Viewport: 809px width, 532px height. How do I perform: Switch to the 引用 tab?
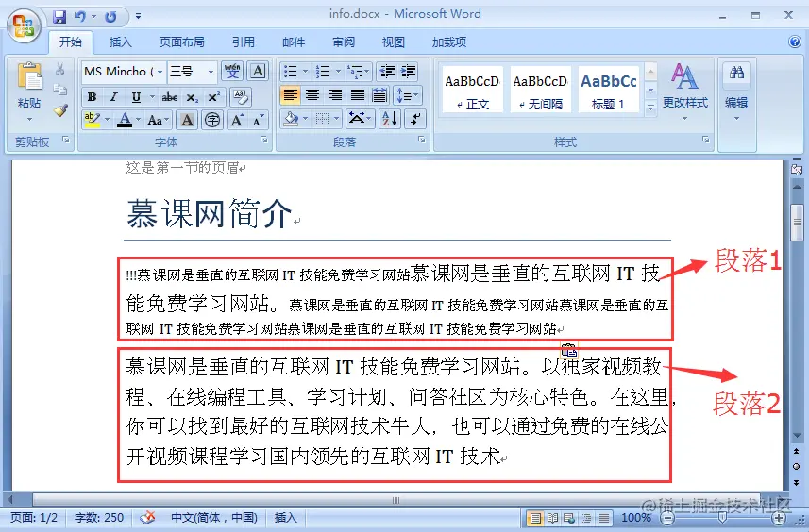(x=243, y=42)
